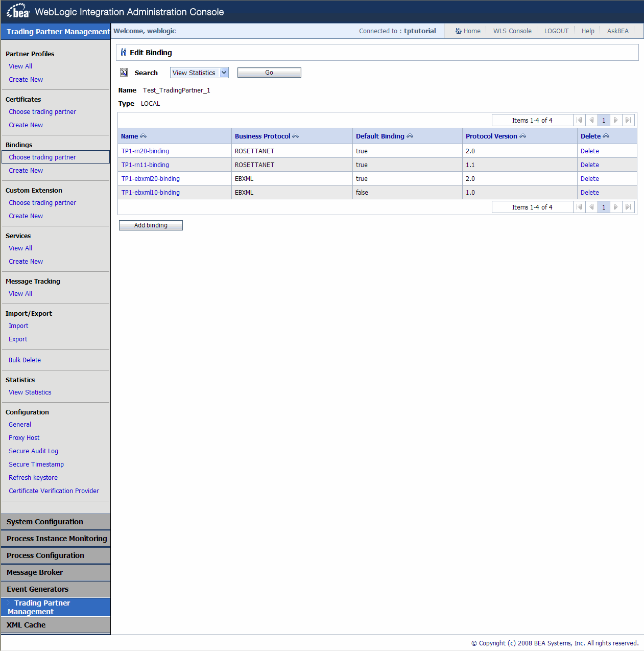This screenshot has width=644, height=651.
Task: Sort by Protocol Version arrow icon
Action: click(523, 136)
